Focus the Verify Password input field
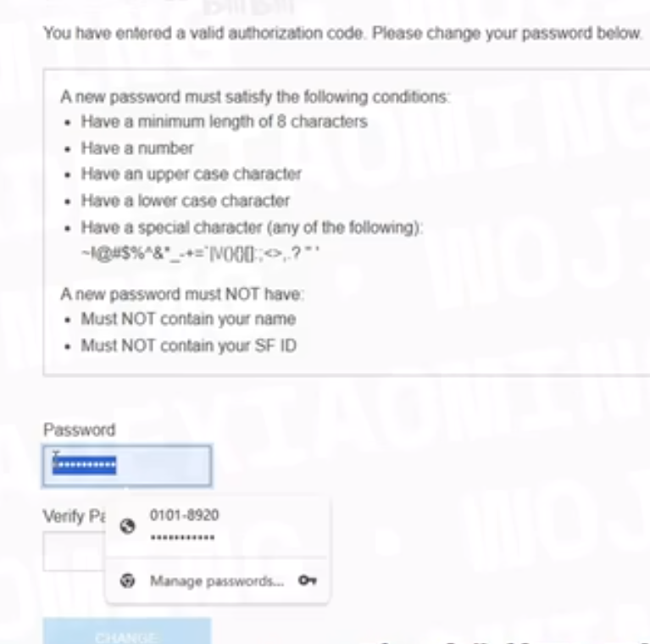This screenshot has width=650, height=644. pyautogui.click(x=74, y=552)
